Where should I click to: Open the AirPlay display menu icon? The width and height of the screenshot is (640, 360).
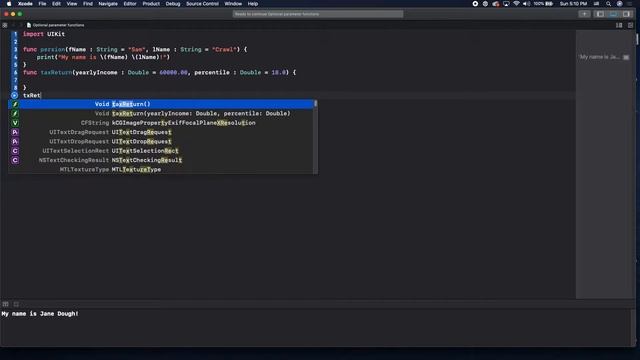(x=506, y=4)
